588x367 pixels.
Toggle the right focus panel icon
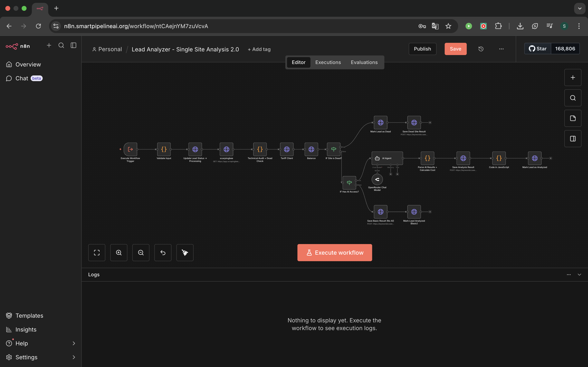(x=573, y=139)
